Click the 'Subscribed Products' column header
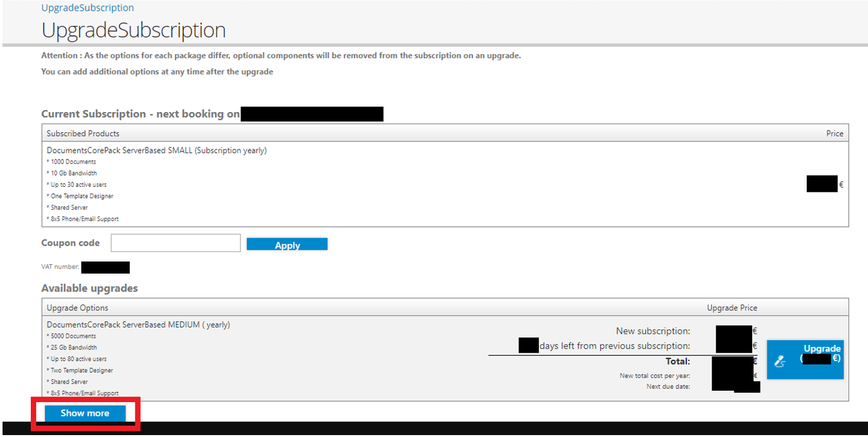This screenshot has height=437, width=868. [83, 134]
